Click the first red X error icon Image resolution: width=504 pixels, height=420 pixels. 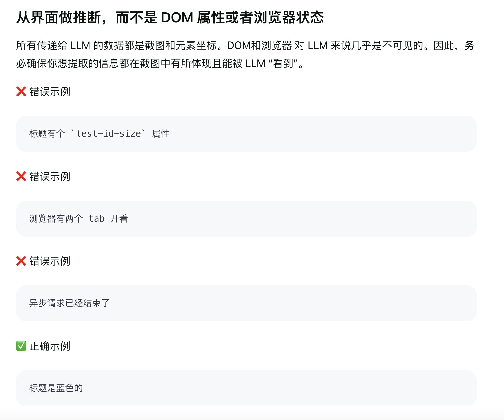pyautogui.click(x=21, y=92)
